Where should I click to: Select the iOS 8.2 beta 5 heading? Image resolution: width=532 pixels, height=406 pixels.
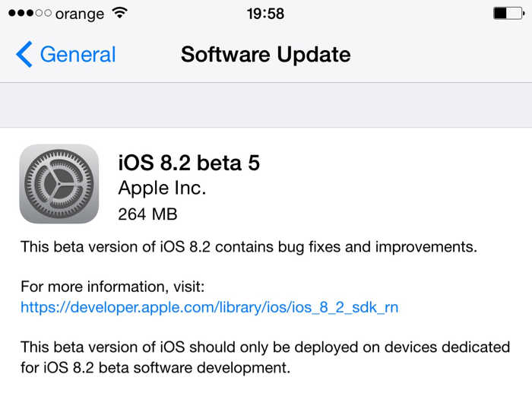[189, 162]
